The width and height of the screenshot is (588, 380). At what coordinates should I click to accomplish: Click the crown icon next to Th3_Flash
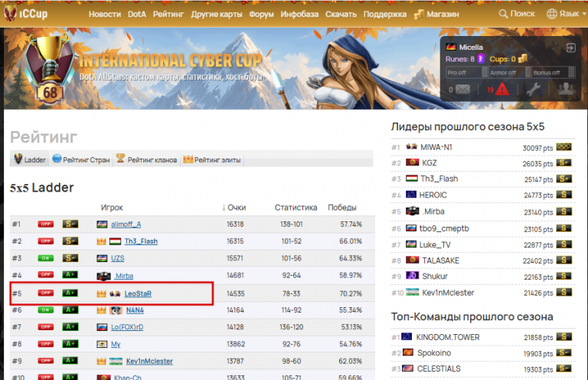[x=101, y=241]
